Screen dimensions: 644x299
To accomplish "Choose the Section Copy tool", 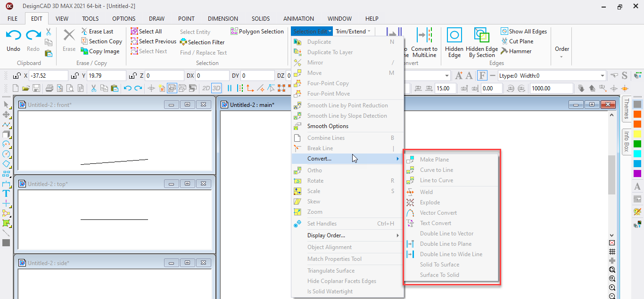I will (101, 41).
